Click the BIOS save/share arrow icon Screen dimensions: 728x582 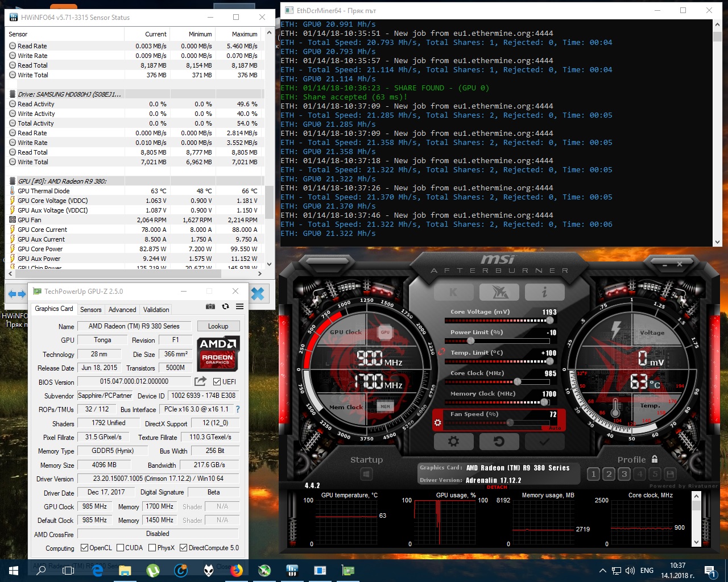pos(200,381)
